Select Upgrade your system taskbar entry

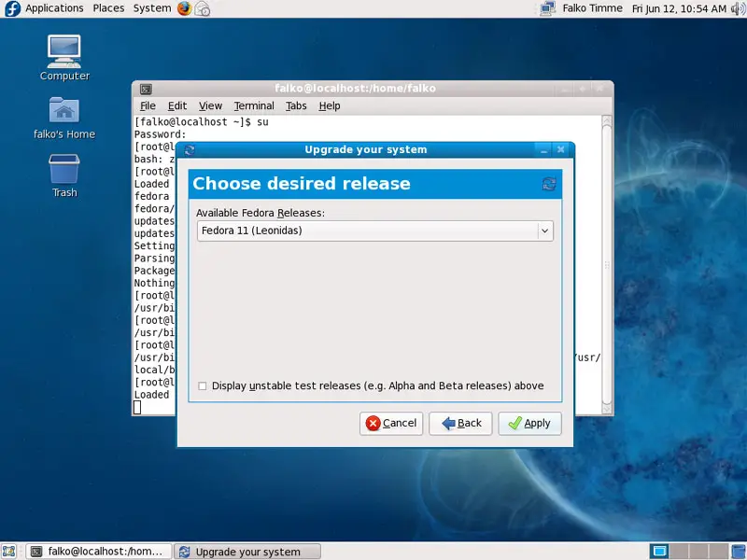point(247,552)
